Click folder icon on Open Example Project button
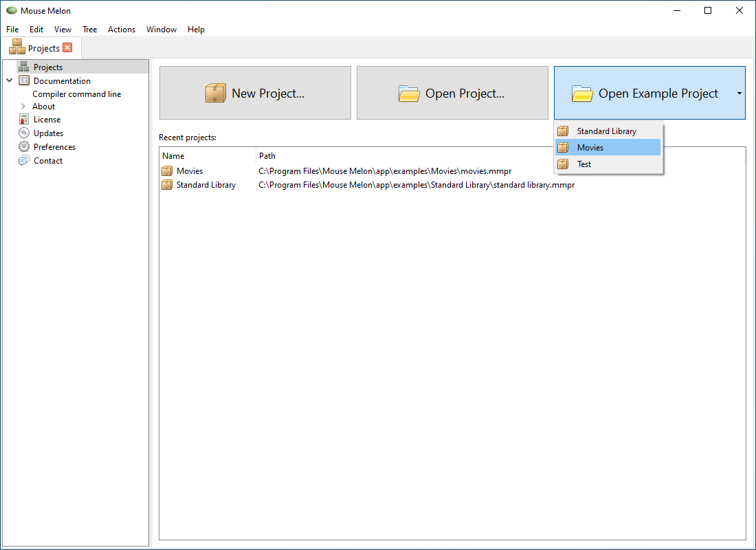756x550 pixels. pyautogui.click(x=582, y=93)
